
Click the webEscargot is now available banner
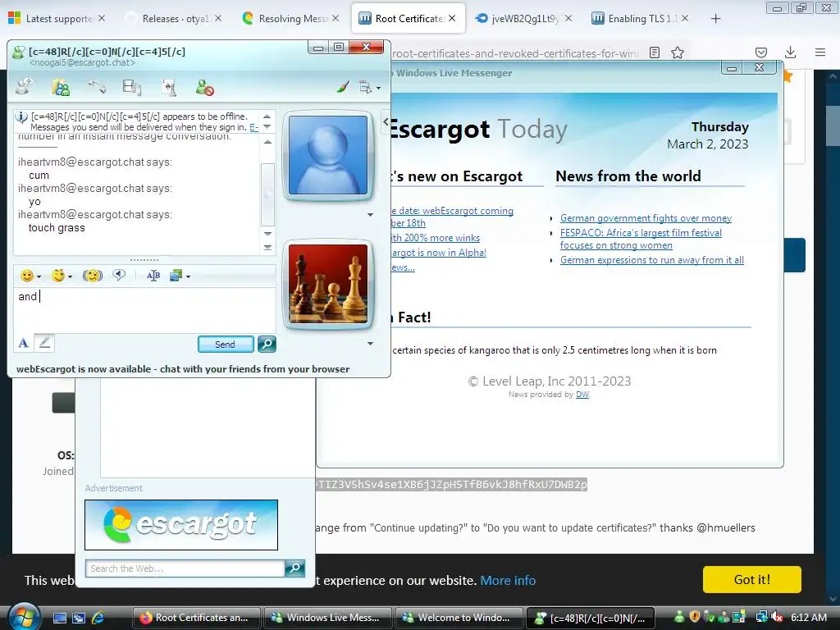(x=183, y=369)
